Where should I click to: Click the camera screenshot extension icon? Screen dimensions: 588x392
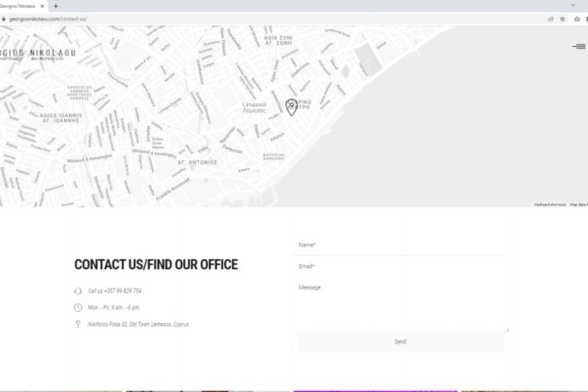(577, 19)
